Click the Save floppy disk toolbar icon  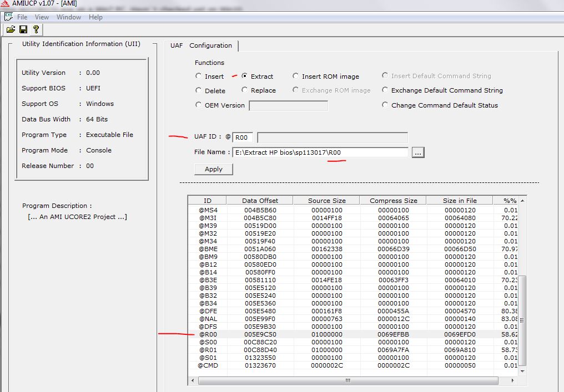click(23, 29)
